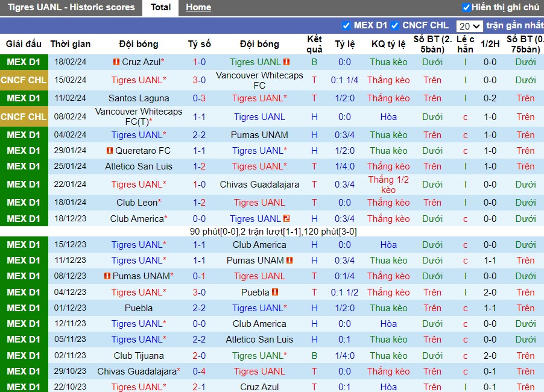Image resolution: width=544 pixels, height=392 pixels.
Task: Open Puebla team link on 01/12/23
Action: (139, 308)
